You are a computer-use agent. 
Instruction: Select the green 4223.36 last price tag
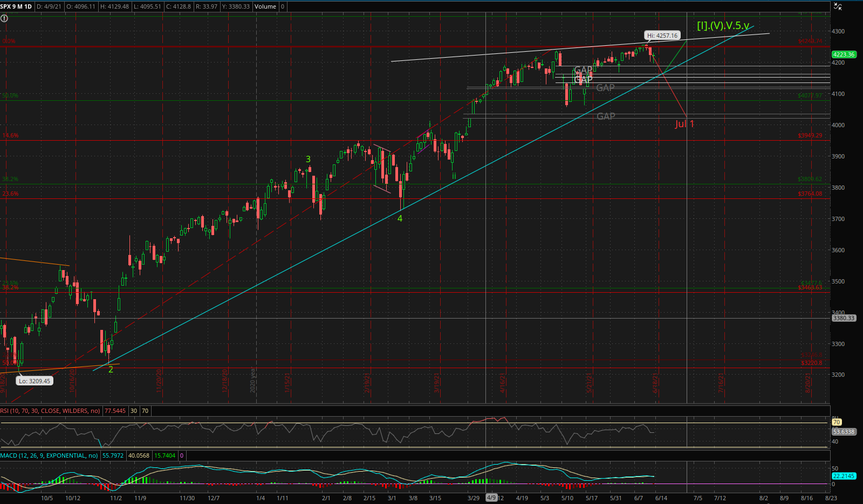click(x=844, y=54)
